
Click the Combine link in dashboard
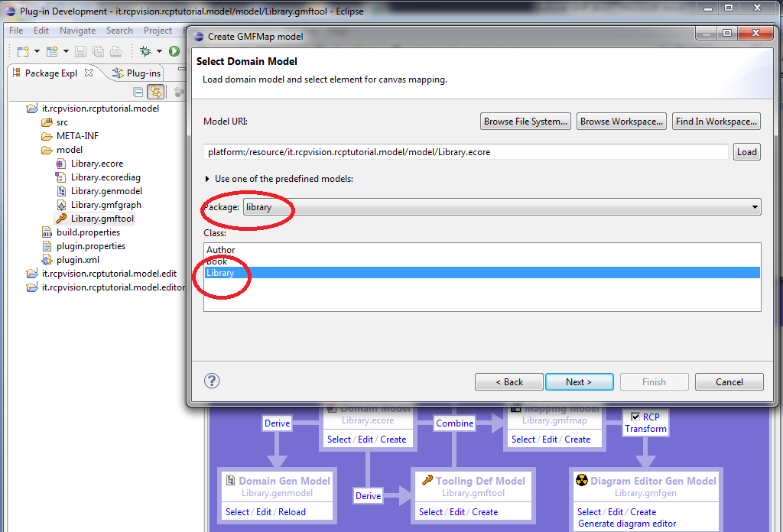tap(454, 423)
